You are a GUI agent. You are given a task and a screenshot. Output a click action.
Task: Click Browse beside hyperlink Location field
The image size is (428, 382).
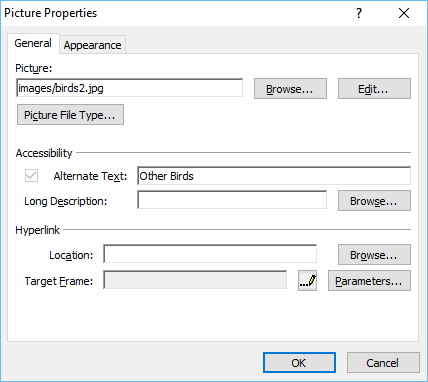click(374, 255)
